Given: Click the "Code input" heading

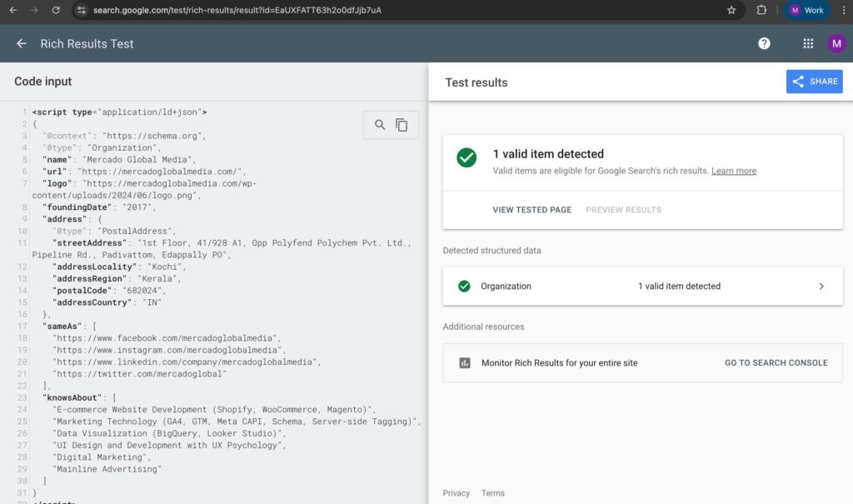Looking at the screenshot, I should [x=43, y=82].
